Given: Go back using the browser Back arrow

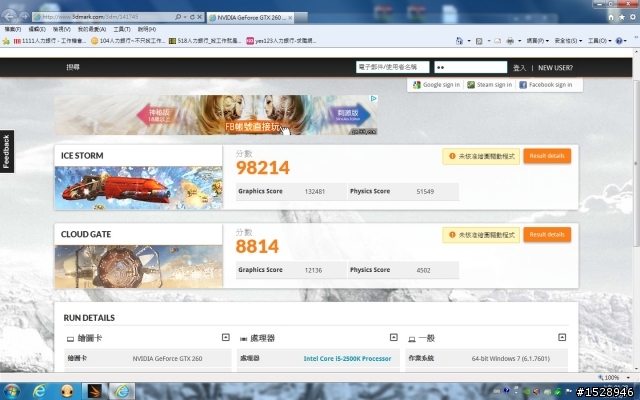Looking at the screenshot, I should (9, 16).
